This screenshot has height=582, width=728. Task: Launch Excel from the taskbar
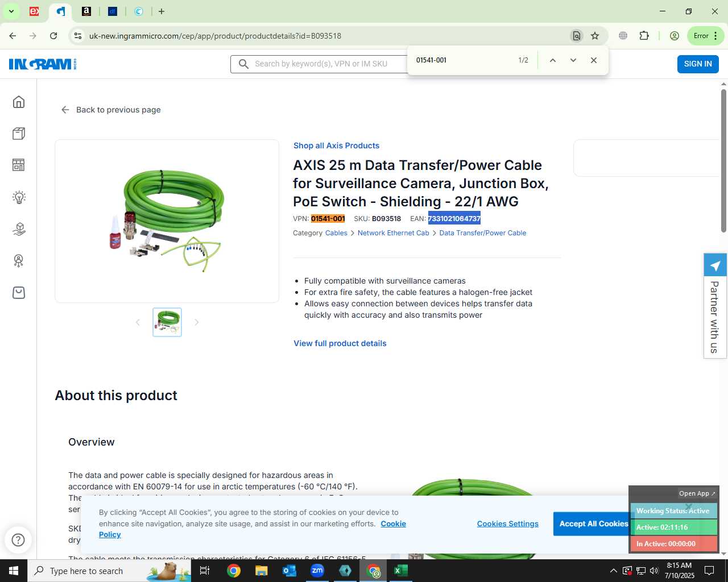tap(401, 571)
